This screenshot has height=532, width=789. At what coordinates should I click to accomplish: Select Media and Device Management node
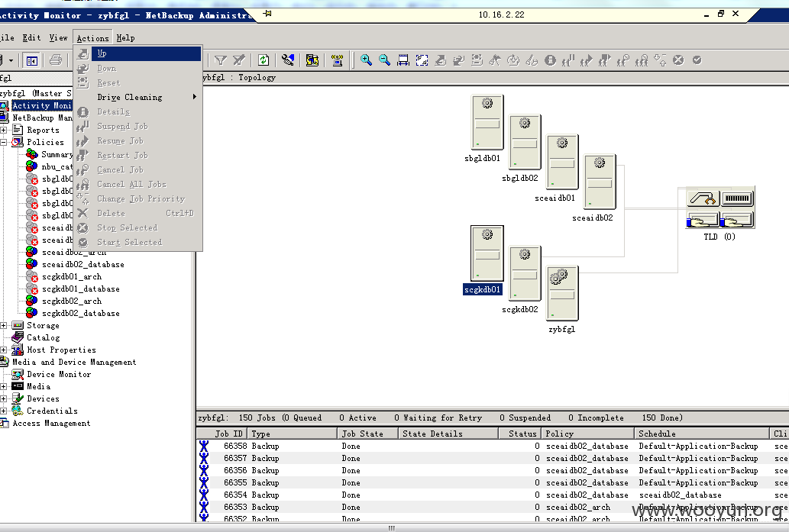[74, 362]
